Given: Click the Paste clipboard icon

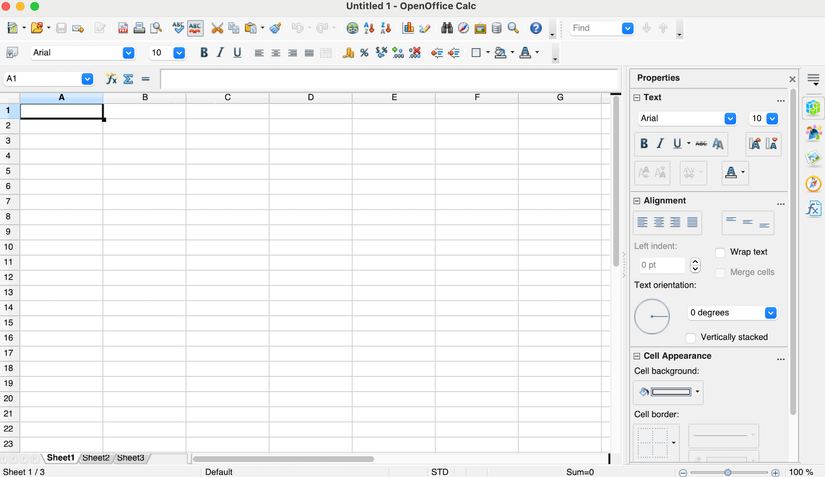Looking at the screenshot, I should point(250,28).
